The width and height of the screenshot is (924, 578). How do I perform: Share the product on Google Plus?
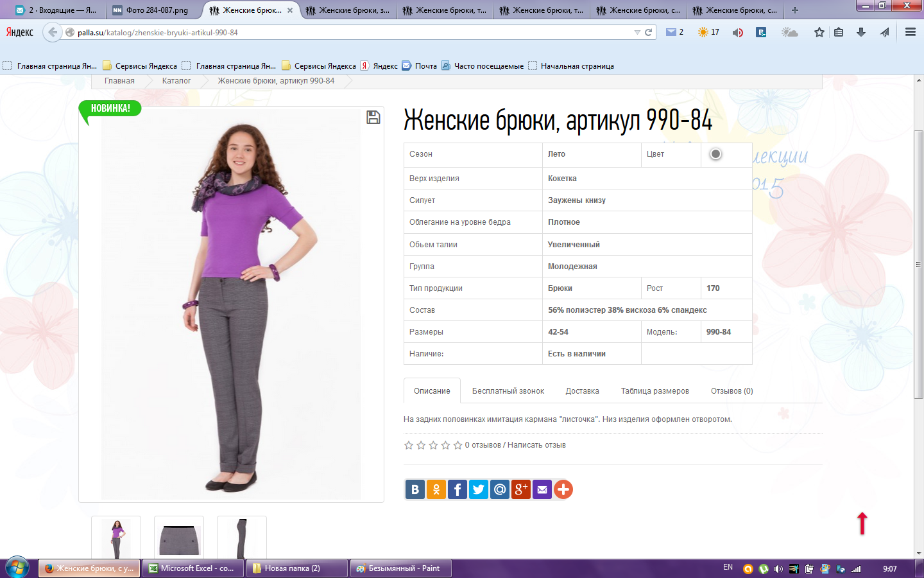tap(521, 489)
